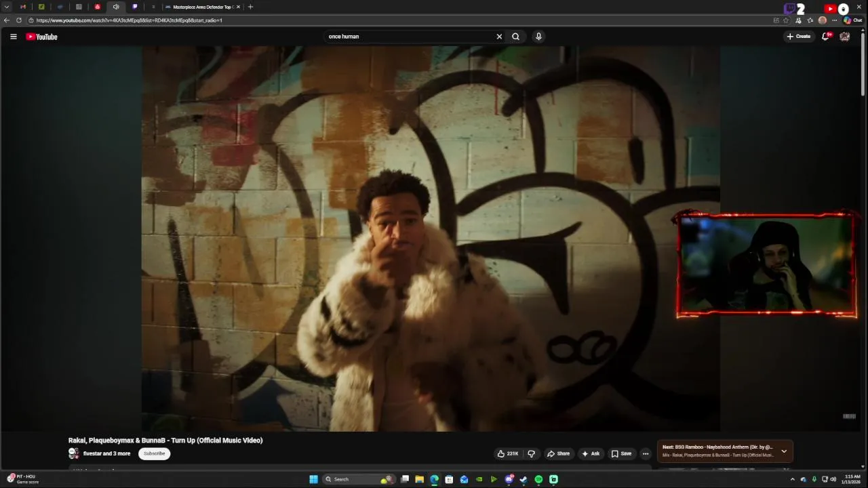868x488 pixels.
Task: Open the browser profile avatar
Action: [x=823, y=20]
